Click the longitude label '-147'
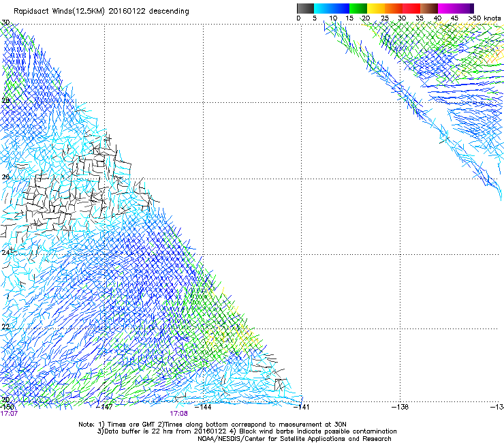 104,407
